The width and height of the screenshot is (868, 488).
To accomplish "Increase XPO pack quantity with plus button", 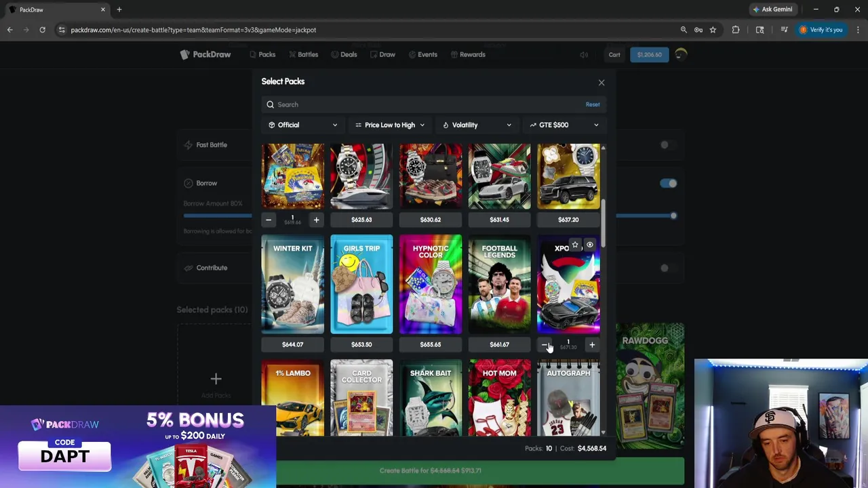I will [592, 345].
